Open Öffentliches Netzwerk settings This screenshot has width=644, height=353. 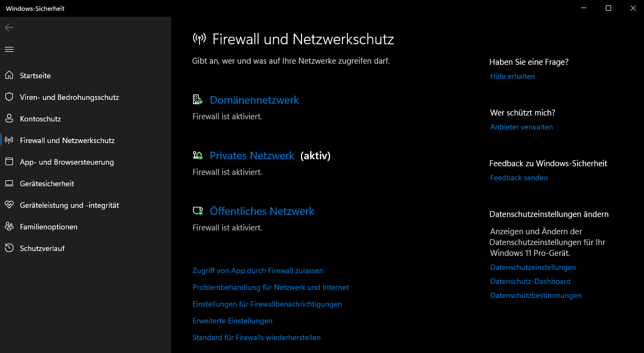(262, 211)
